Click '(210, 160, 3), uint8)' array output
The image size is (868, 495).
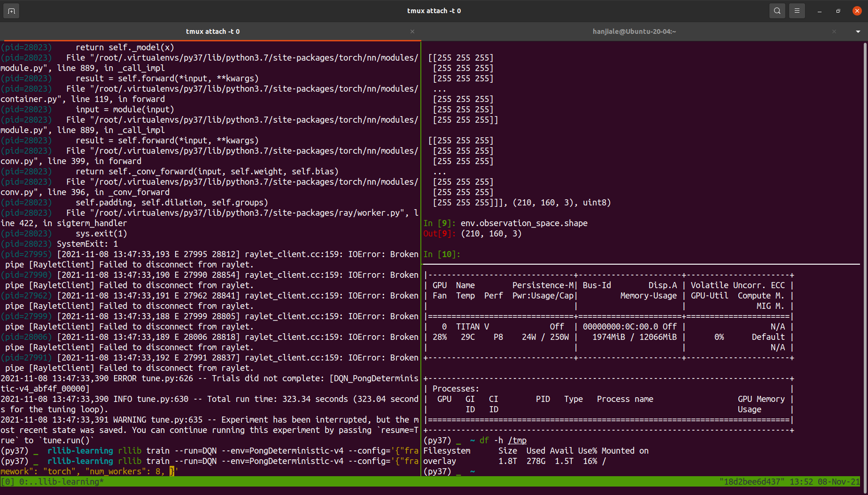562,203
